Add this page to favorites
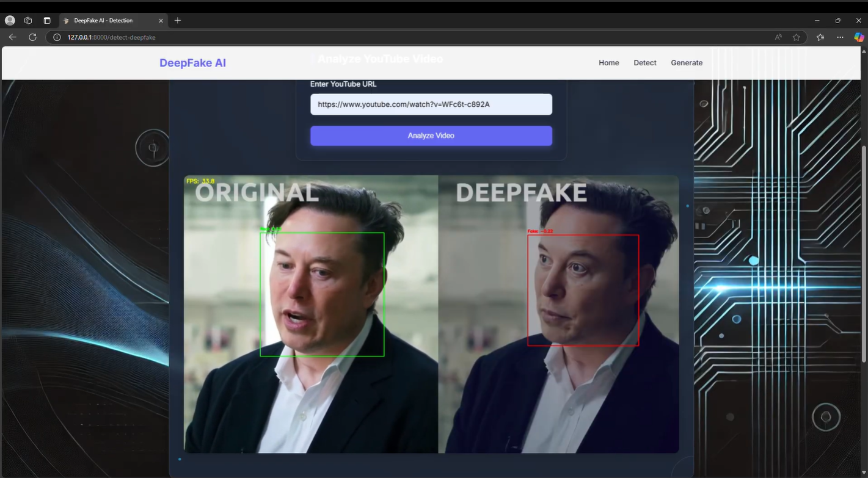 pyautogui.click(x=797, y=37)
